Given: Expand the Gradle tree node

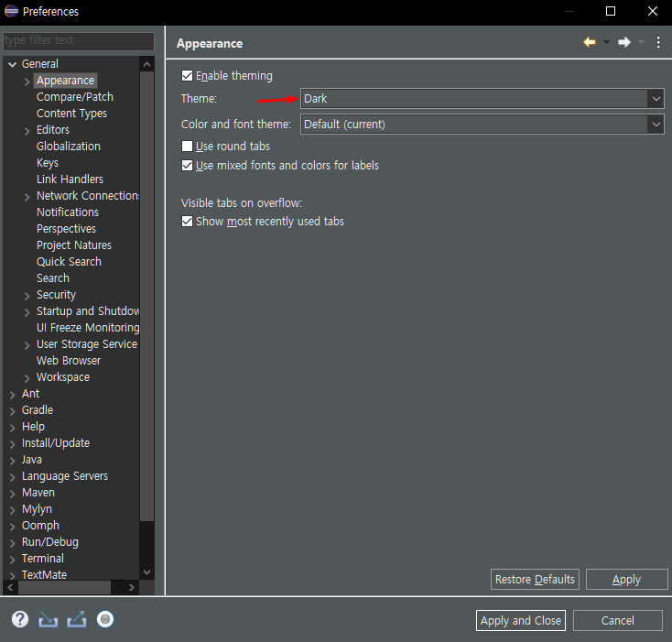Looking at the screenshot, I should (13, 411).
